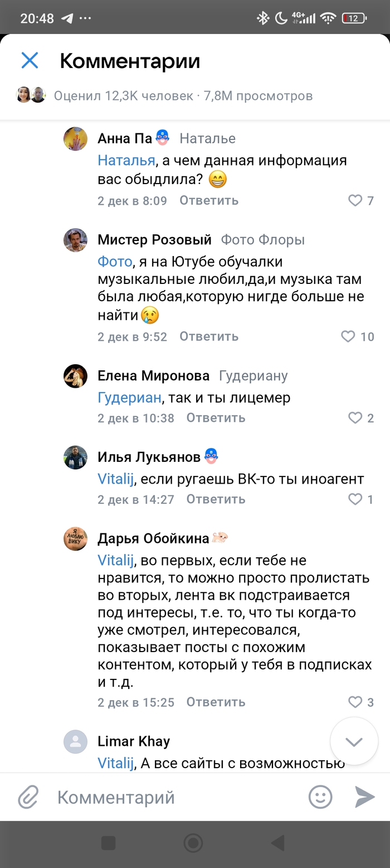The image size is (390, 868).
Task: Open Мистер Розовый's avatar picture
Action: coord(75,240)
